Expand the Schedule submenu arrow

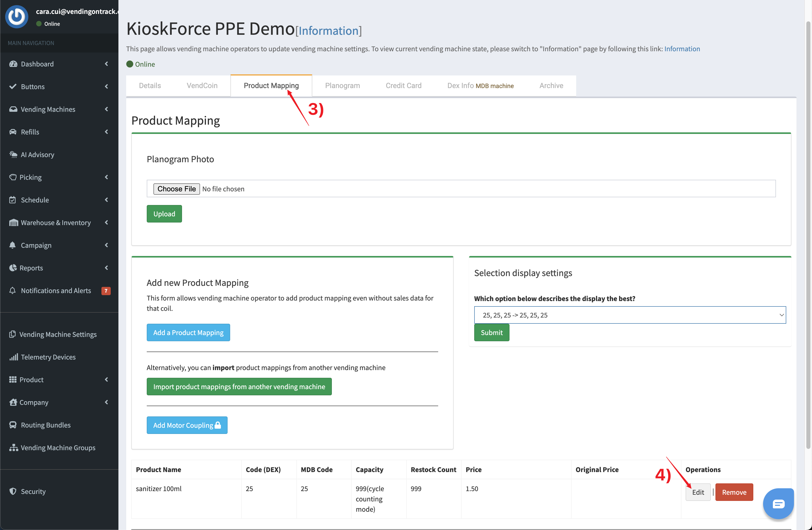[106, 200]
